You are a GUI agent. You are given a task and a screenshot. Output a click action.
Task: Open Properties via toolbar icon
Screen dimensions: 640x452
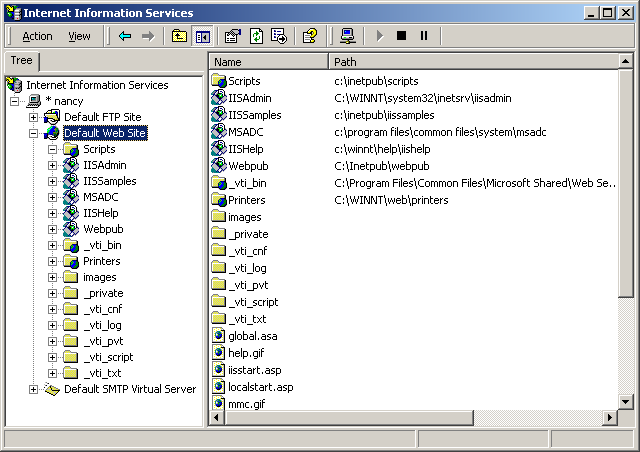click(x=233, y=36)
